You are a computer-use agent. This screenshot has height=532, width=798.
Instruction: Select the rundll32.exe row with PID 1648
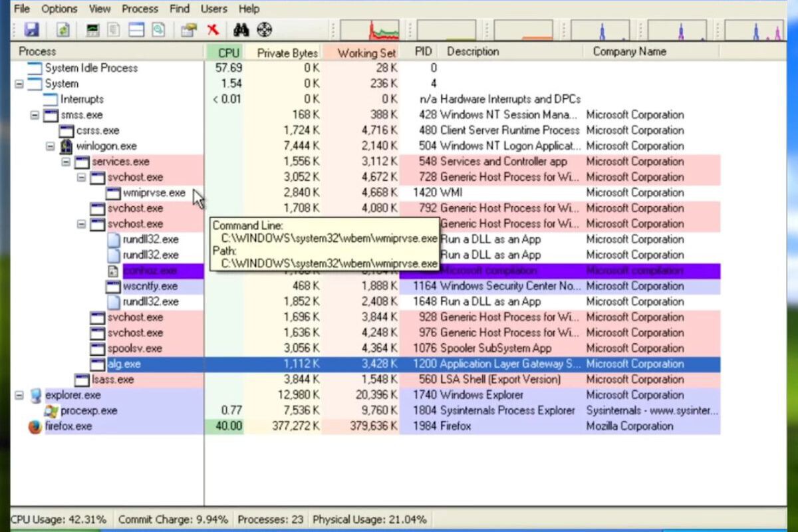366,302
